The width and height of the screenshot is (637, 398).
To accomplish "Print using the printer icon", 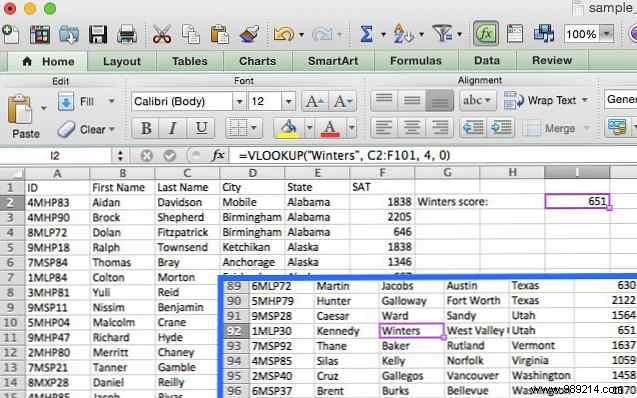I will (x=126, y=35).
